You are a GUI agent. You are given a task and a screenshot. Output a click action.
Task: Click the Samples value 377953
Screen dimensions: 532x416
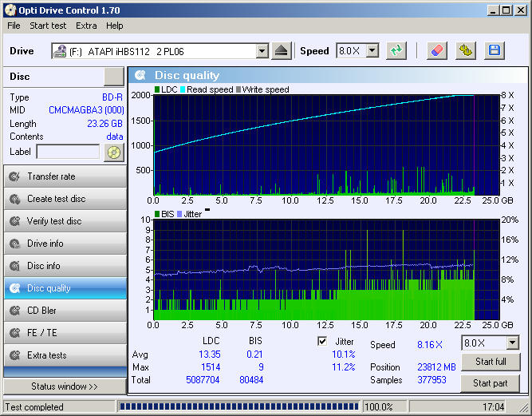point(432,380)
